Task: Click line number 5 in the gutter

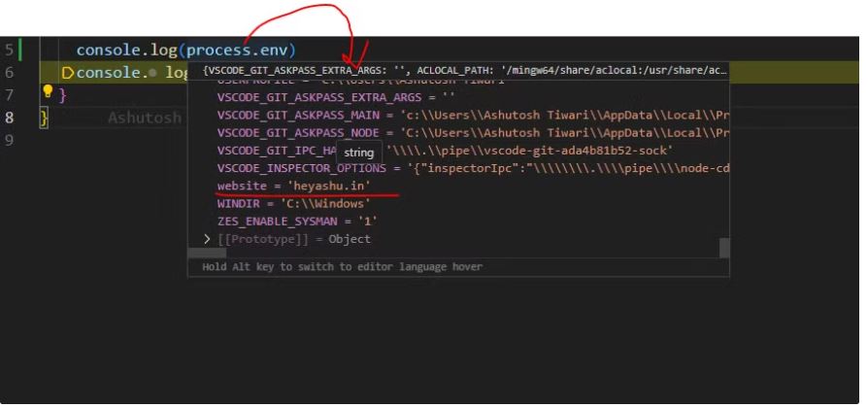Action: 11,51
